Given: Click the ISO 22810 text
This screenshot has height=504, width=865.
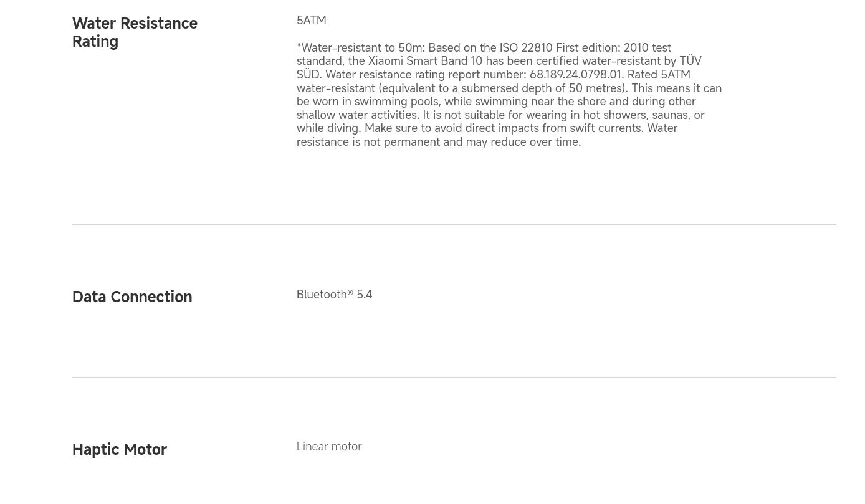Looking at the screenshot, I should coord(525,48).
